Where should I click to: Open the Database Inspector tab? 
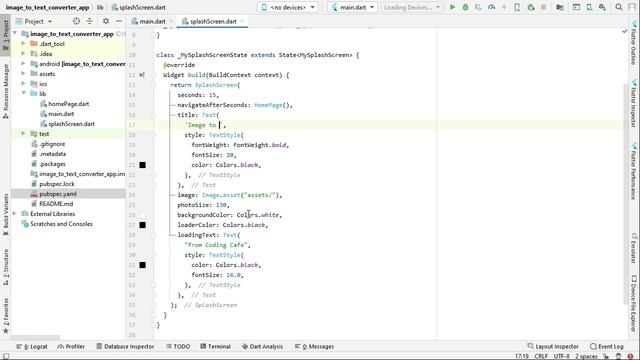(x=125, y=346)
